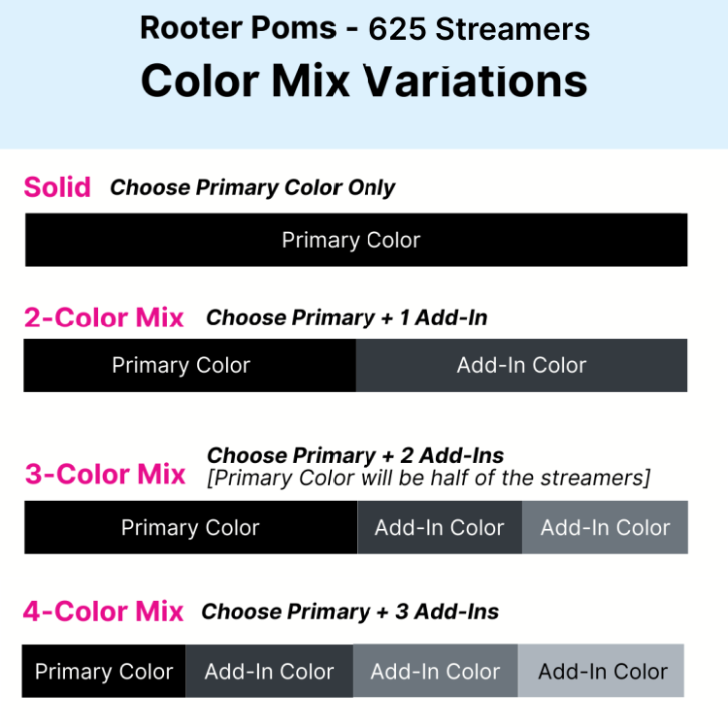Click the pink 4-Color Mix heading

104,611
